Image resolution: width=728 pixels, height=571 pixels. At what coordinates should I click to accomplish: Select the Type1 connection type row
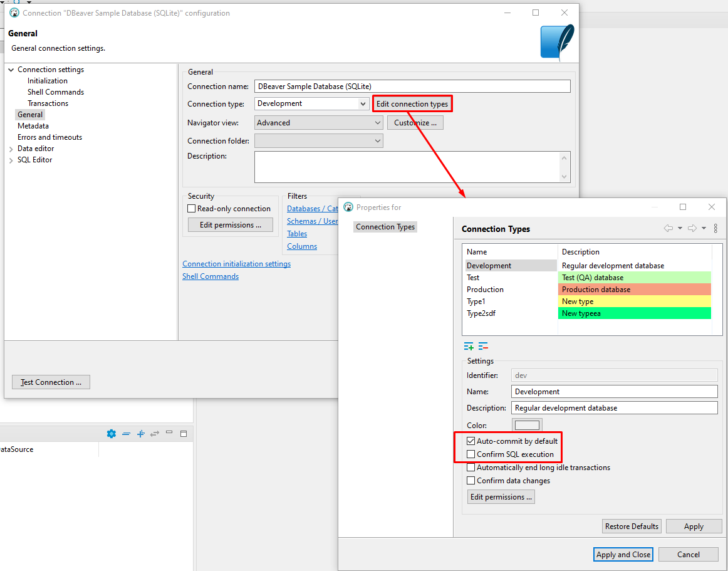click(589, 301)
